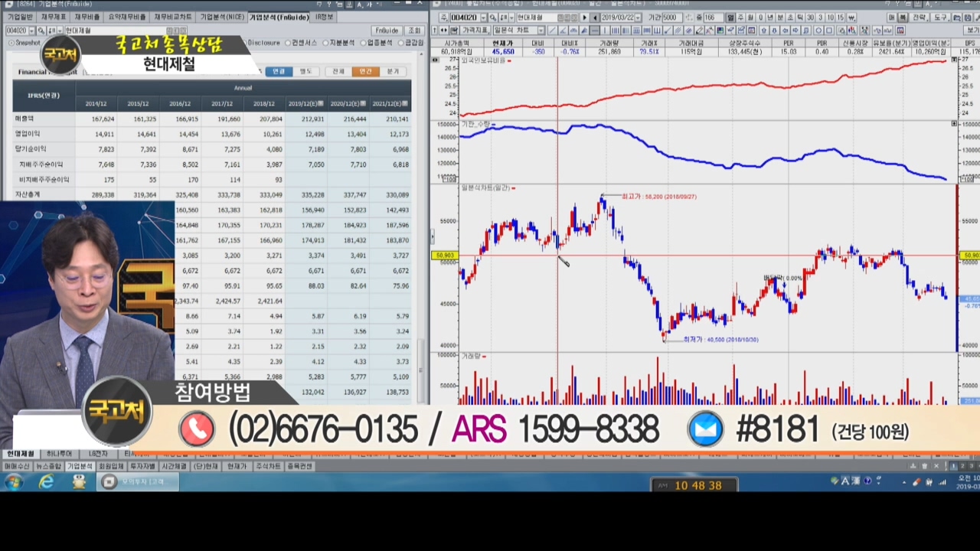Click the FnGuide button
This screenshot has width=980, height=551.
point(387,31)
